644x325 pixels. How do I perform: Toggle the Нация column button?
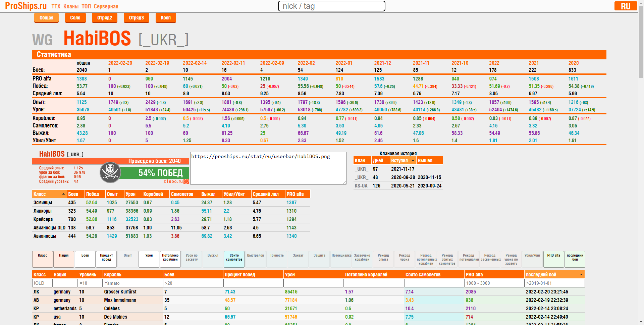click(64, 259)
